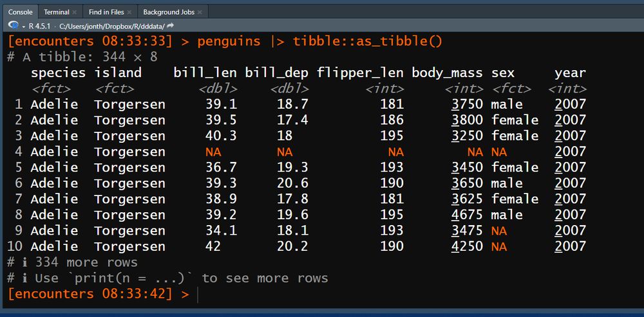
Task: Click the [encounters 08:33:42] prompt text
Action: point(90,294)
